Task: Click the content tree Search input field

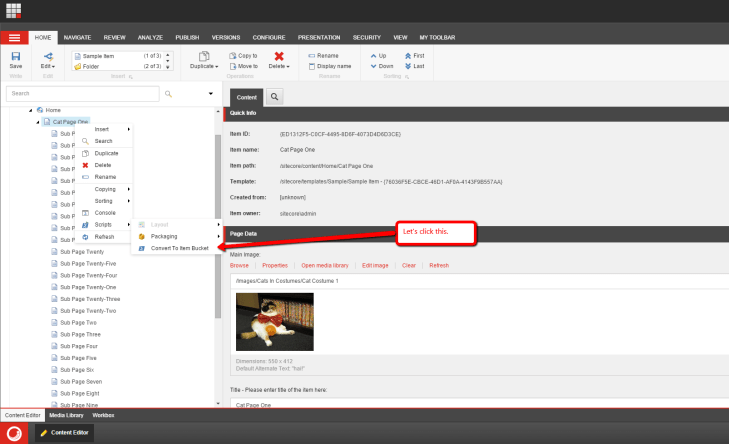Action: 83,93
